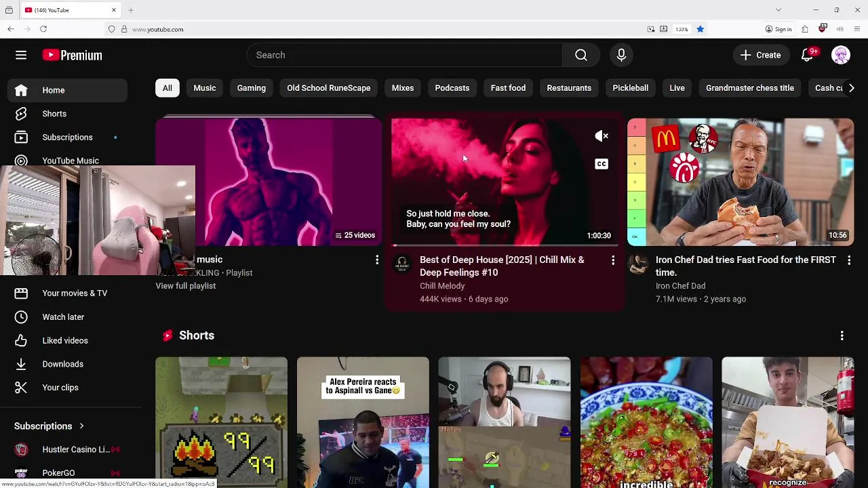
Task: Open options menu for the Deep House video
Action: [x=613, y=260]
